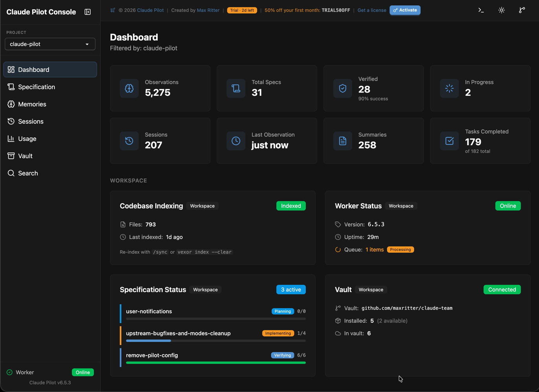This screenshot has height=392, width=539.
Task: Click the Worker status check icon bottom left
Action: pos(10,372)
